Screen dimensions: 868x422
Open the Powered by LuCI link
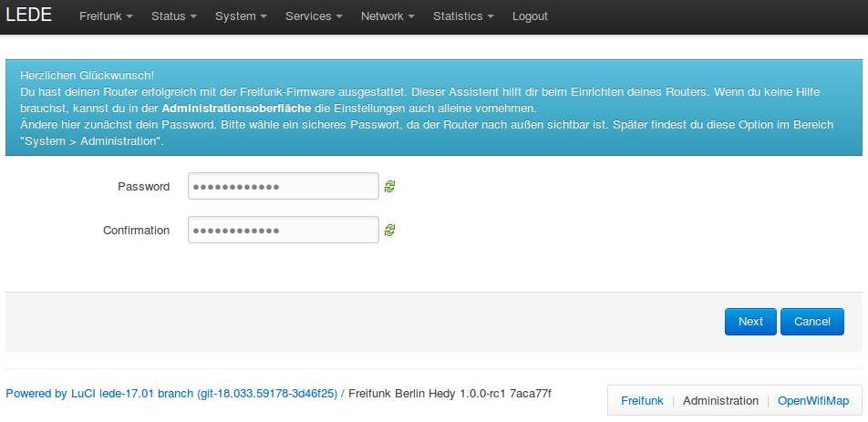click(x=171, y=394)
